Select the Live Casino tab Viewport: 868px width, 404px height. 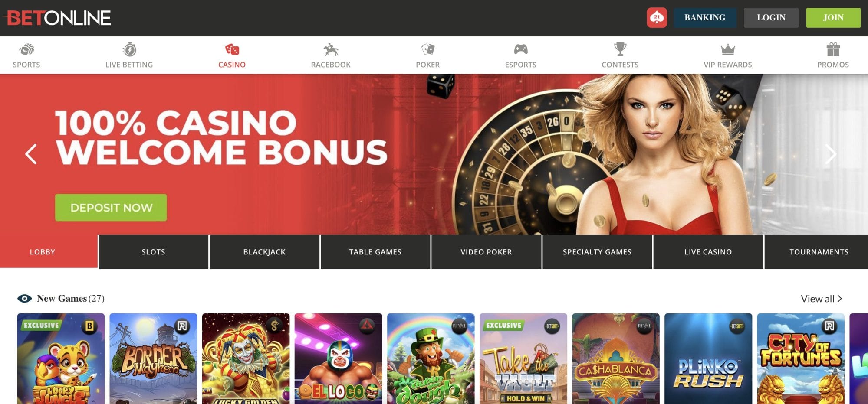[708, 252]
